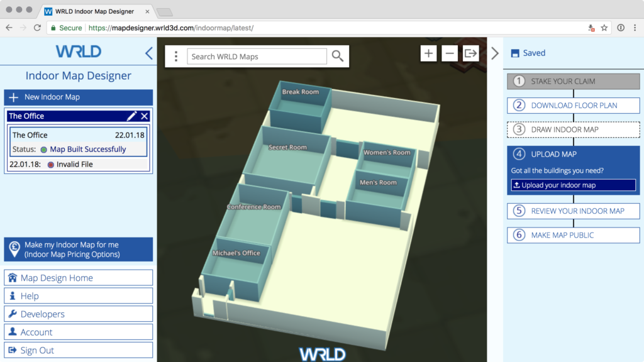Click browser back arrow
This screenshot has width=644, height=362.
[9, 28]
